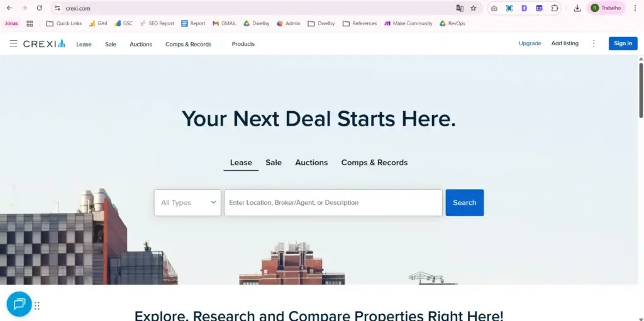Open the Upgrade link
Image resolution: width=644 pixels, height=321 pixels.
530,43
